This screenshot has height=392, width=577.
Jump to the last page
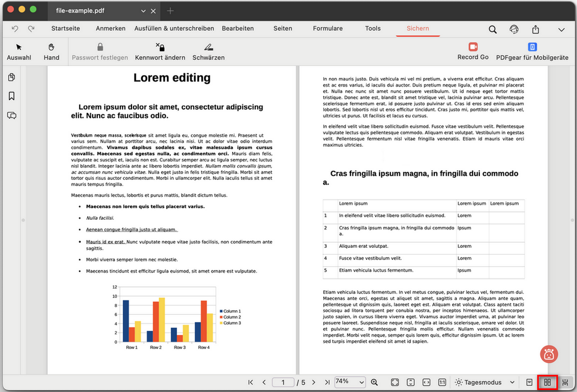click(x=326, y=382)
